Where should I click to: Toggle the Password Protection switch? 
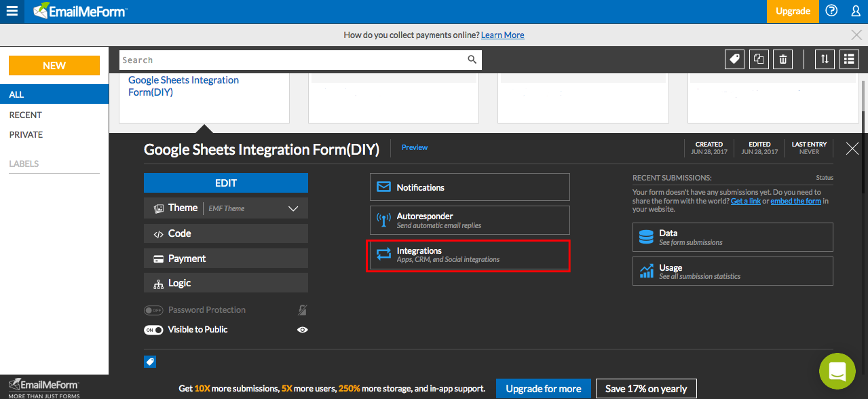(x=153, y=310)
